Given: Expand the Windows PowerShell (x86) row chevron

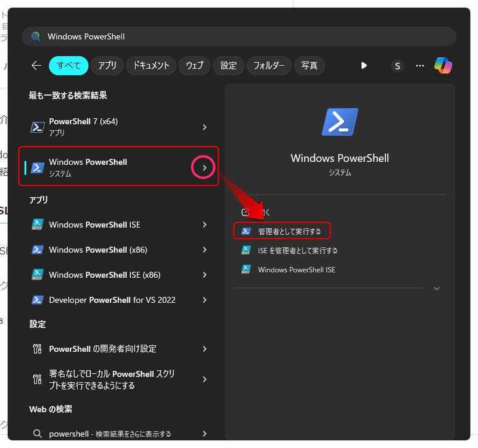Looking at the screenshot, I should pyautogui.click(x=204, y=250).
